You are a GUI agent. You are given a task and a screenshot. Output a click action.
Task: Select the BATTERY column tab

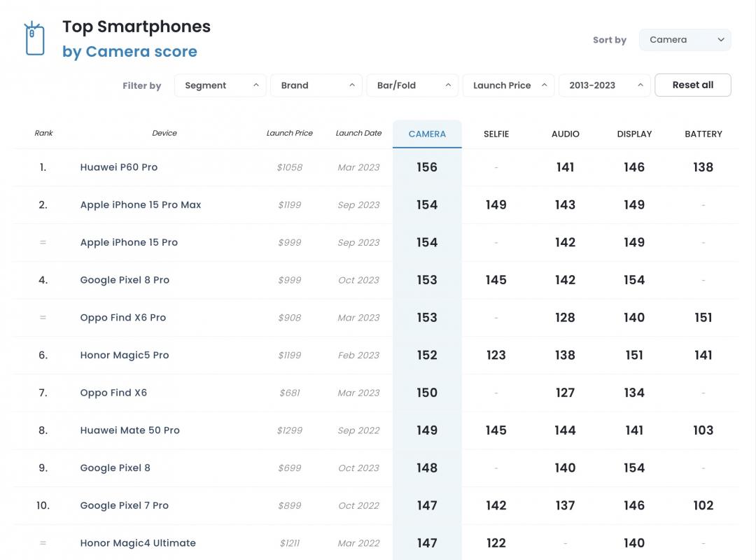703,134
